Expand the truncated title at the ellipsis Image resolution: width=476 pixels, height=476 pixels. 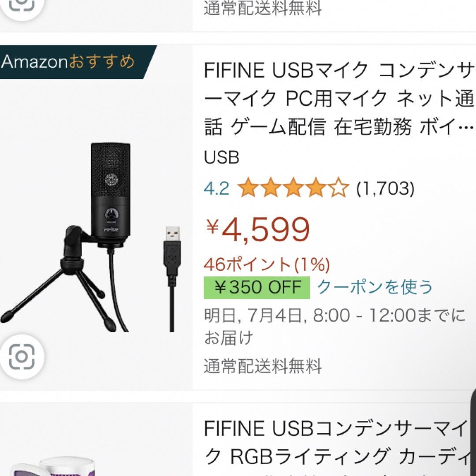click(466, 127)
